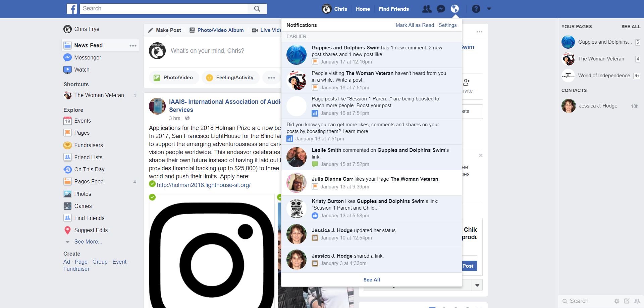Show more composer options ellipsis
This screenshot has height=308, width=644.
(x=271, y=78)
